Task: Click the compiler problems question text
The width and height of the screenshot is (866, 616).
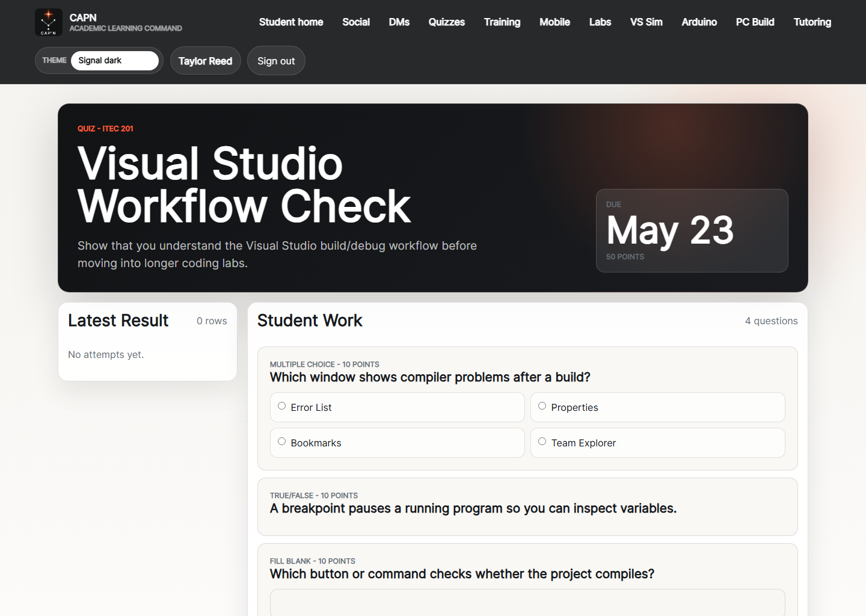Action: point(430,377)
